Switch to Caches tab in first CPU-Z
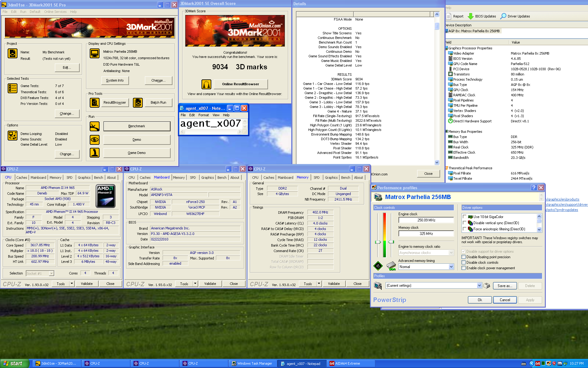588x368 pixels. point(22,178)
